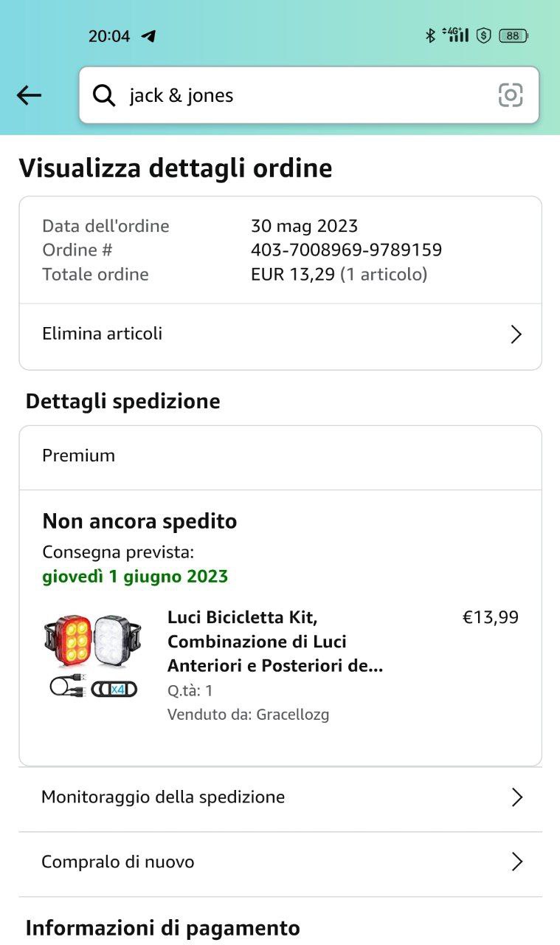Tap the dollar shield status icon
The height and width of the screenshot is (945, 560).
click(483, 35)
